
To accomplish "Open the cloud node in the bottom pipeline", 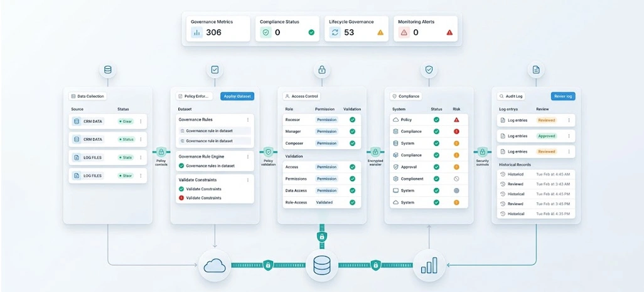I will 215,265.
